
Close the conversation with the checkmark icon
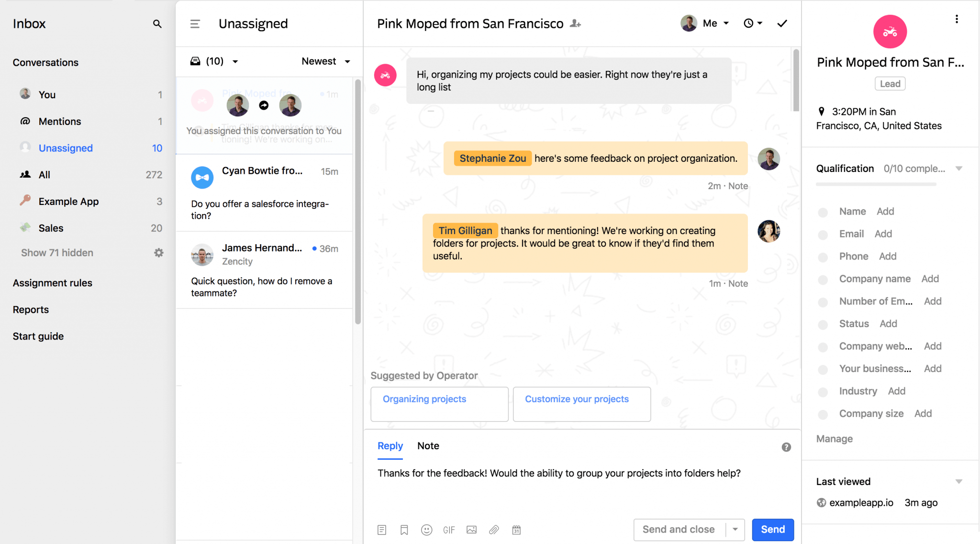click(x=781, y=23)
